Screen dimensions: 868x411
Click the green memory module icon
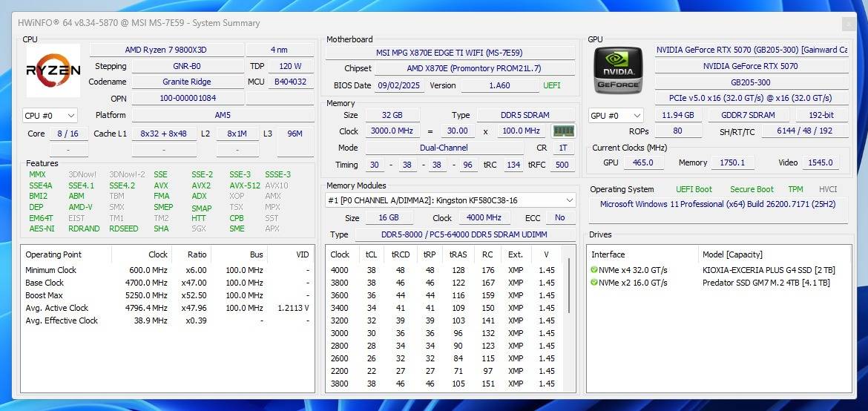[x=563, y=131]
